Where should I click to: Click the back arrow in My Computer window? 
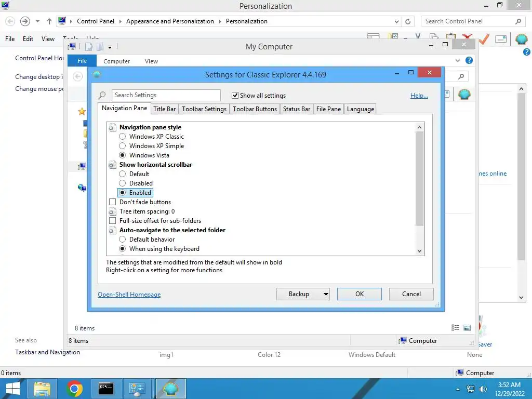click(x=78, y=76)
